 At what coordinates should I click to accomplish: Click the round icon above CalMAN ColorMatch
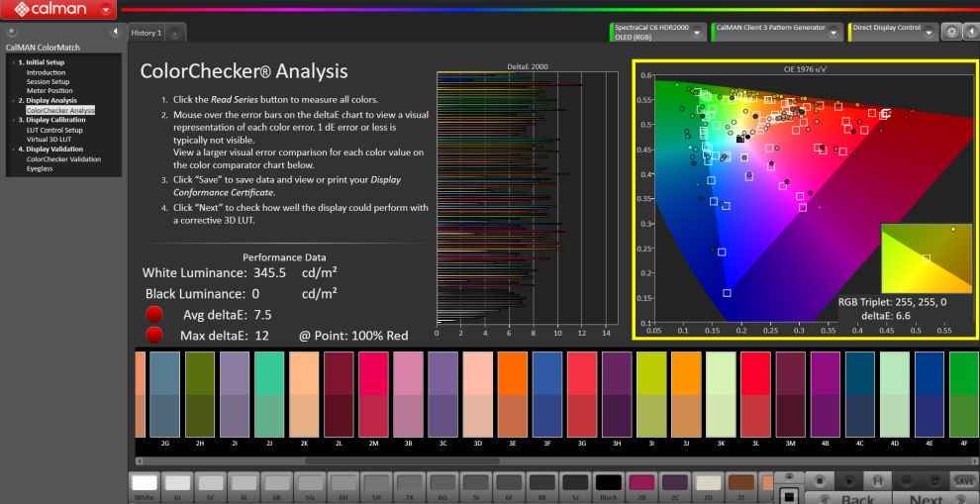pyautogui.click(x=12, y=32)
